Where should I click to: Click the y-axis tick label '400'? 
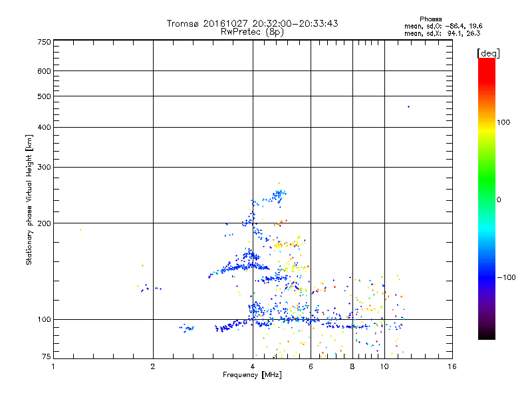44,127
